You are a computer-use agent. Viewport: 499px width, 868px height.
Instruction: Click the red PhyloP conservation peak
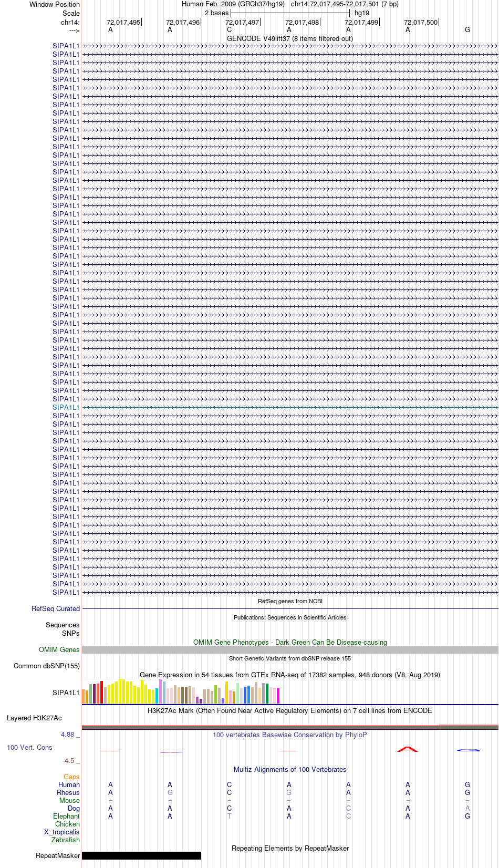point(408,749)
